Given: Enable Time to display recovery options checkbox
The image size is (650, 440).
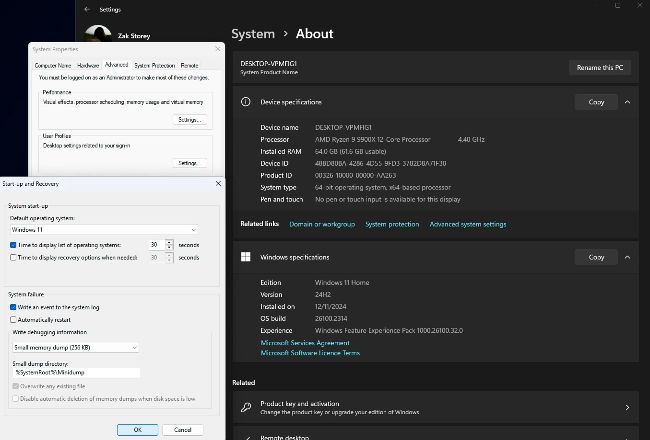Looking at the screenshot, I should coord(13,258).
